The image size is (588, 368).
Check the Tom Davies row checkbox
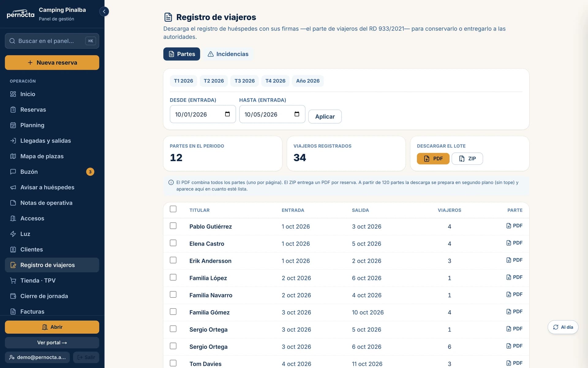(173, 363)
